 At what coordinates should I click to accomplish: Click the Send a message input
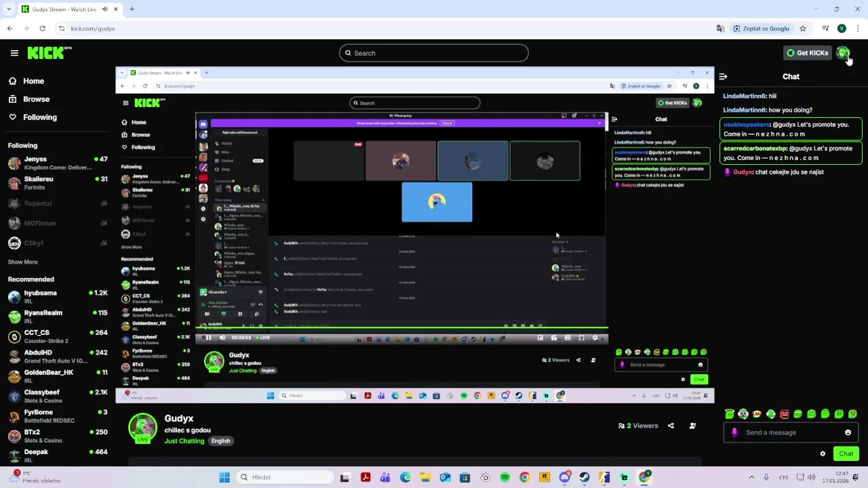coord(790,432)
